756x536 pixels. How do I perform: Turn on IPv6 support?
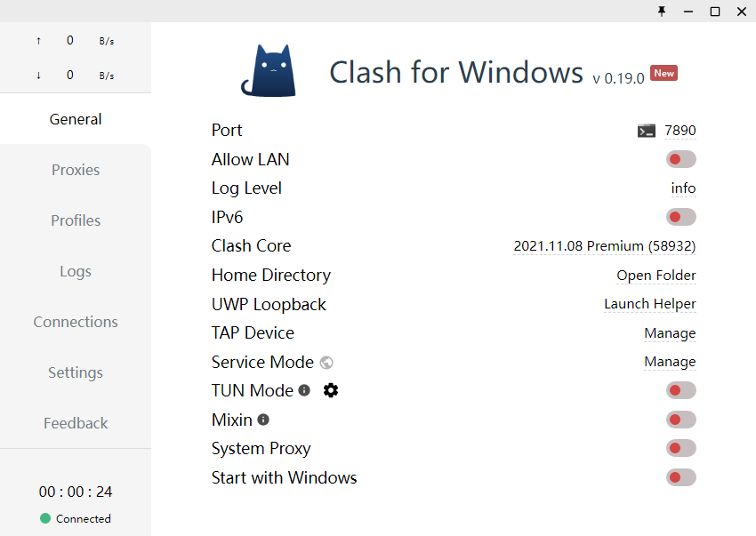pyautogui.click(x=680, y=216)
